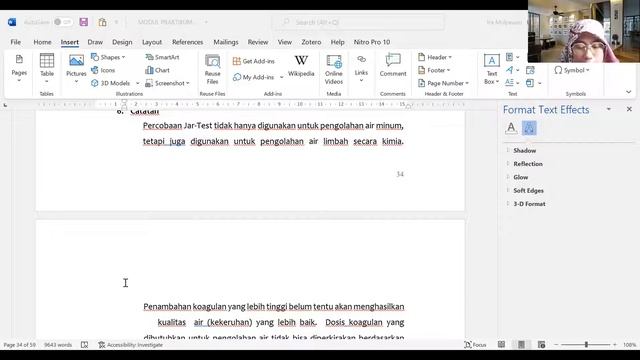Open the Header dropdown
Screen dimensions: 640x360
[x=435, y=57]
